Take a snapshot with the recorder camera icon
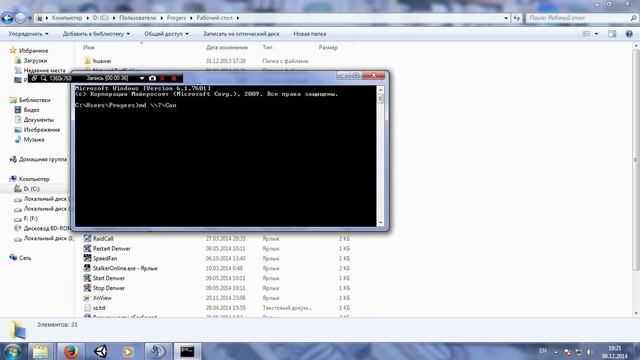 tap(152, 78)
